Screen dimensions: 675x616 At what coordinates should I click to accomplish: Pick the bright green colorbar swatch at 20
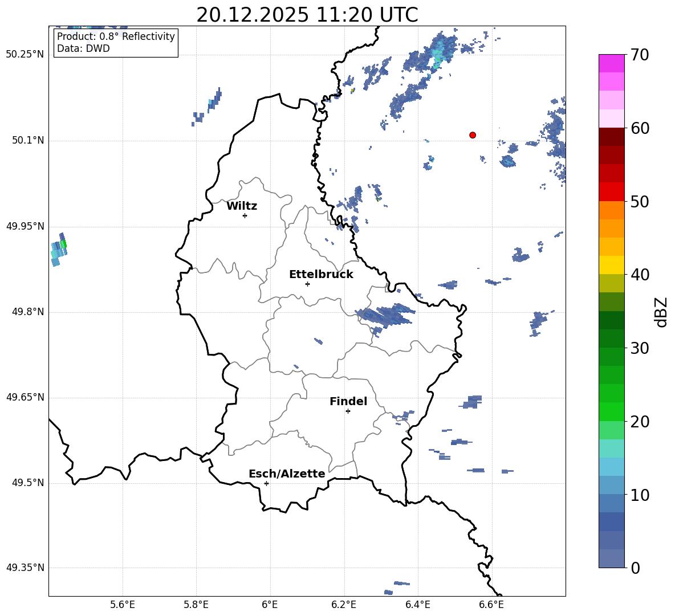click(611, 411)
